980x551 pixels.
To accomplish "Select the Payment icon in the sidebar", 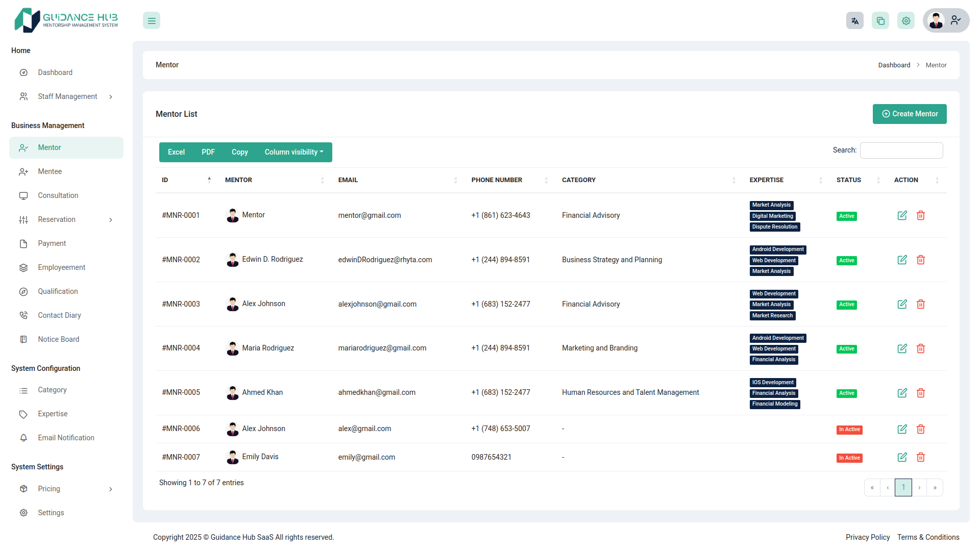I will tap(23, 243).
